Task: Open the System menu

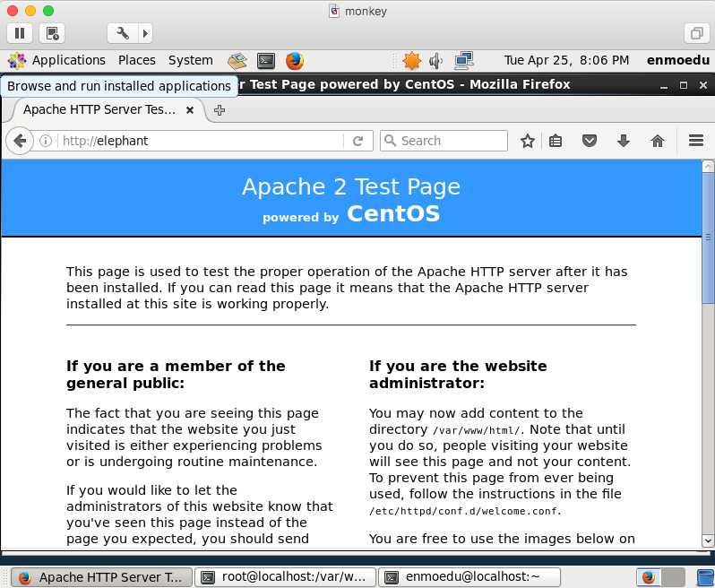Action: (191, 60)
